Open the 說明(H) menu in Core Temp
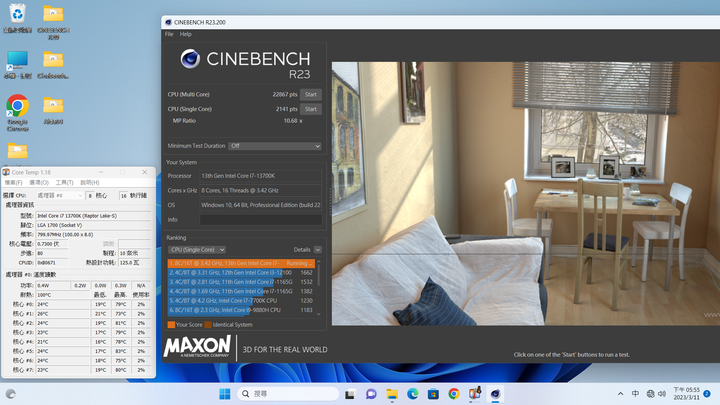 (90, 183)
